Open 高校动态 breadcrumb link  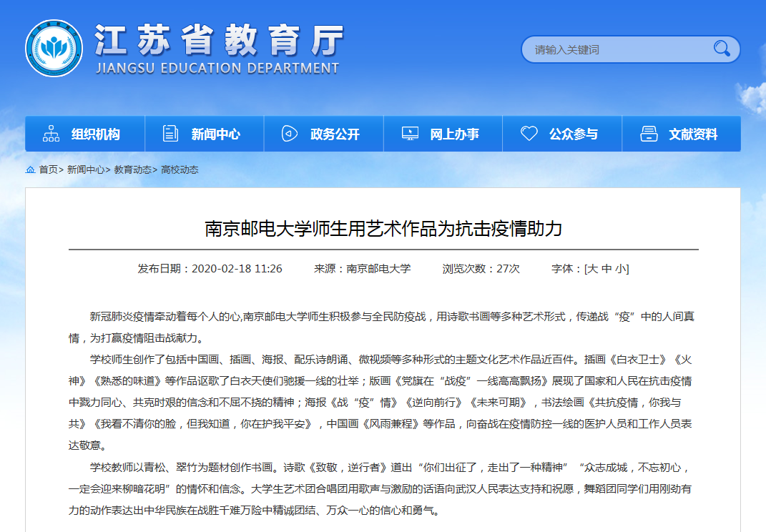[x=180, y=169]
